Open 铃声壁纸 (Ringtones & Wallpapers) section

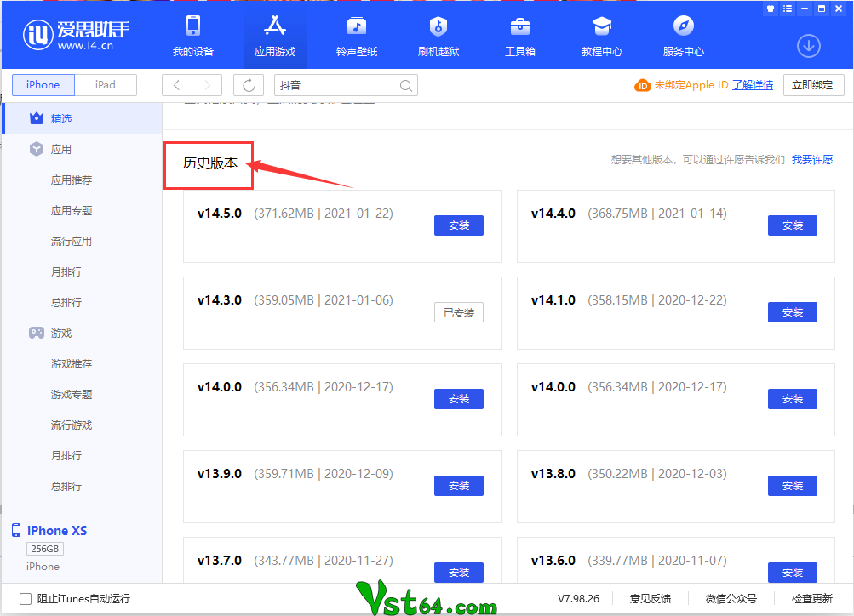[356, 36]
